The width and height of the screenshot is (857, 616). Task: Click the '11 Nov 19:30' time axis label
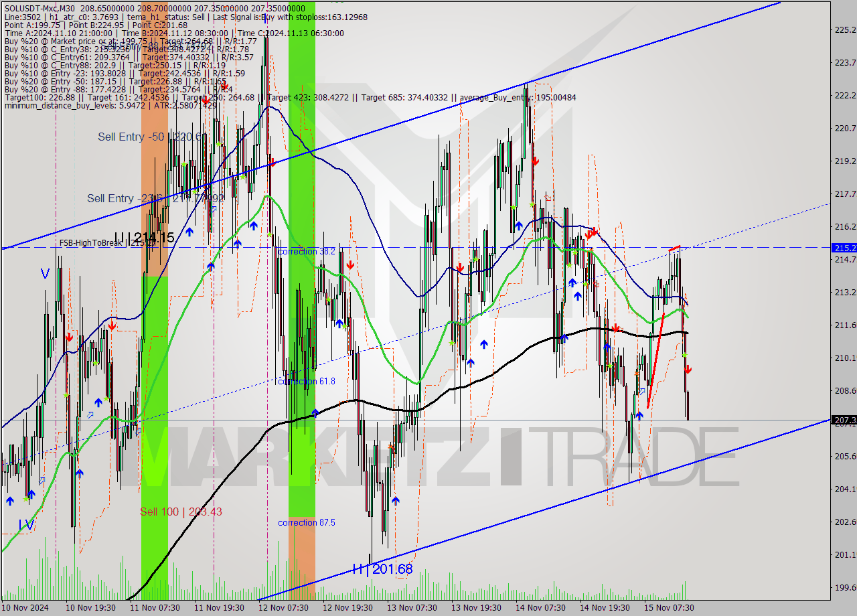[219, 607]
